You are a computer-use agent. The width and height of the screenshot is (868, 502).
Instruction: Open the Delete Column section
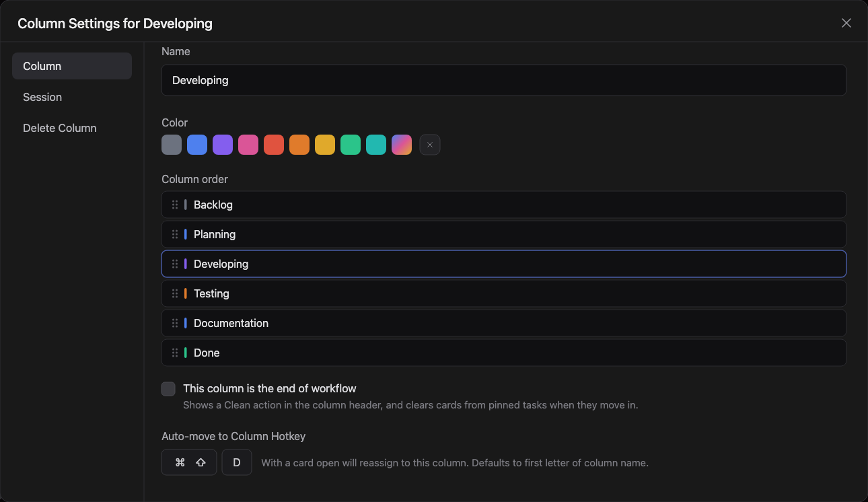tap(72, 128)
